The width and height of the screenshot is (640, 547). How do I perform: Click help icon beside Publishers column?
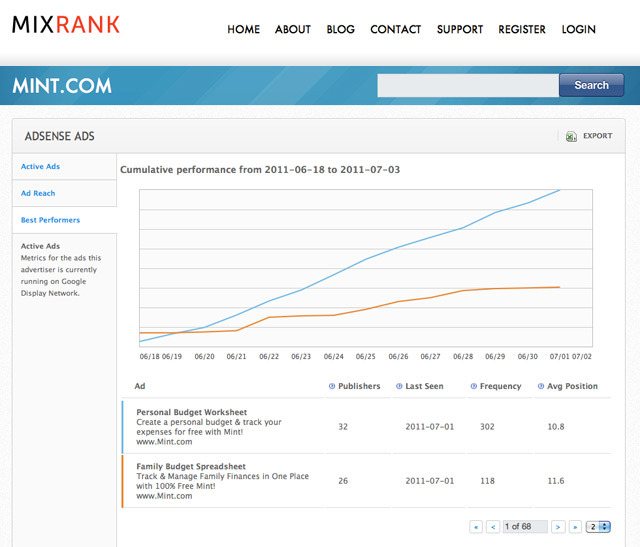tap(332, 386)
